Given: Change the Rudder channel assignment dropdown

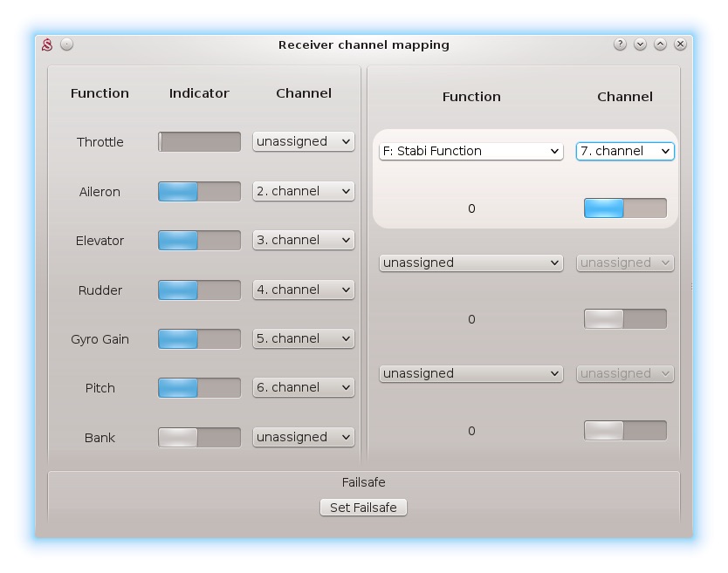Looking at the screenshot, I should 303,290.
